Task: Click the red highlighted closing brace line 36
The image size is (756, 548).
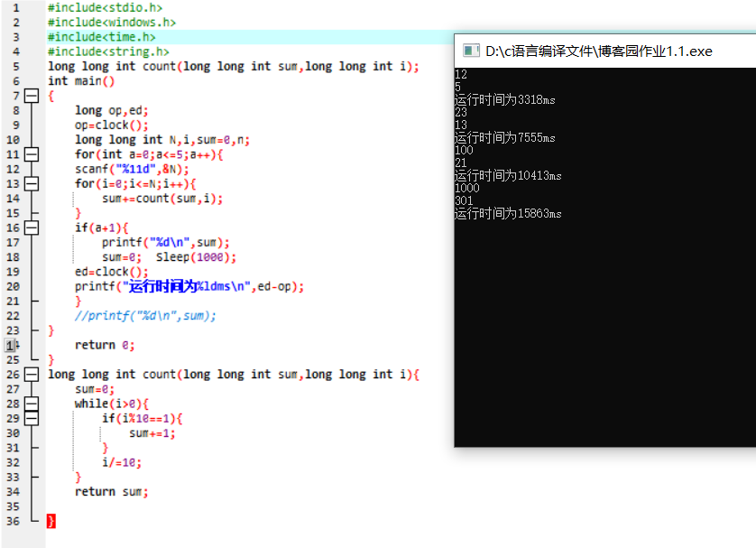Action: [51, 521]
